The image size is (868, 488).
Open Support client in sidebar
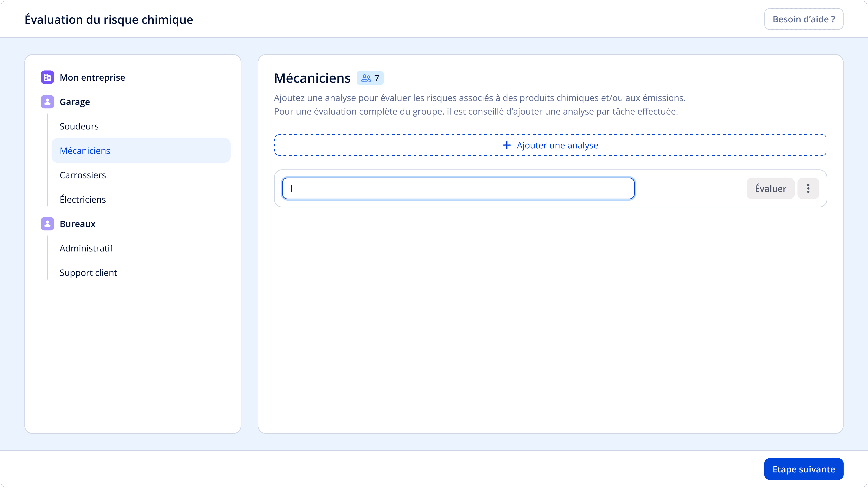click(x=88, y=272)
